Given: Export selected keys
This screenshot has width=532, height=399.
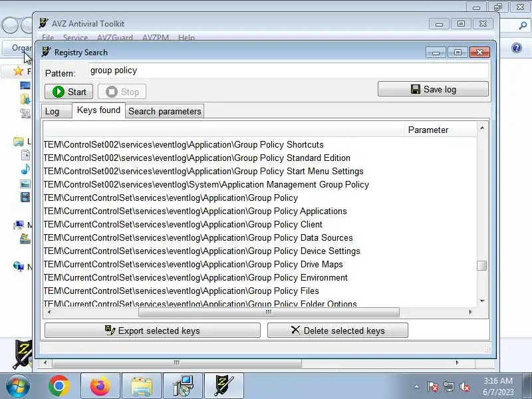Looking at the screenshot, I should click(x=152, y=331).
